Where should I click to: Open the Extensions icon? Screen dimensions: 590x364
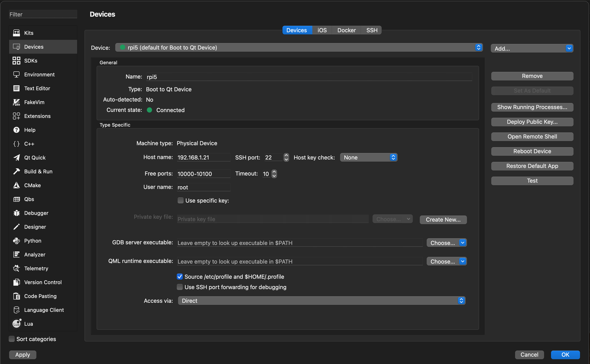[x=16, y=116]
